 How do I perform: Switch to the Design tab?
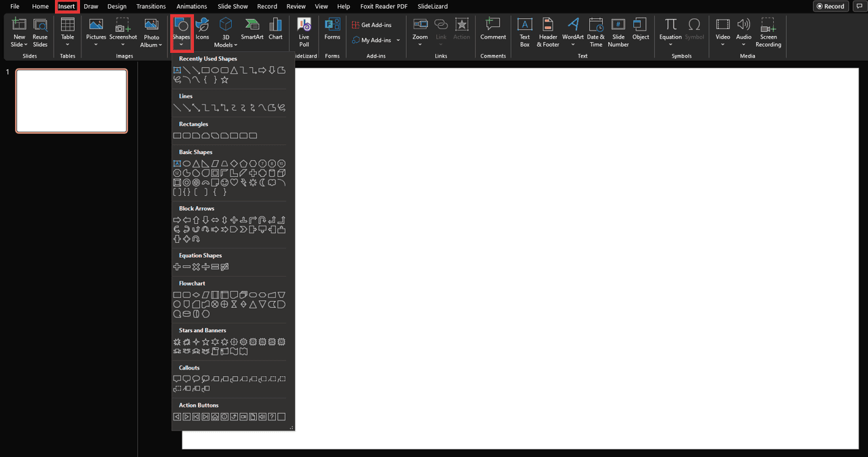pyautogui.click(x=117, y=6)
